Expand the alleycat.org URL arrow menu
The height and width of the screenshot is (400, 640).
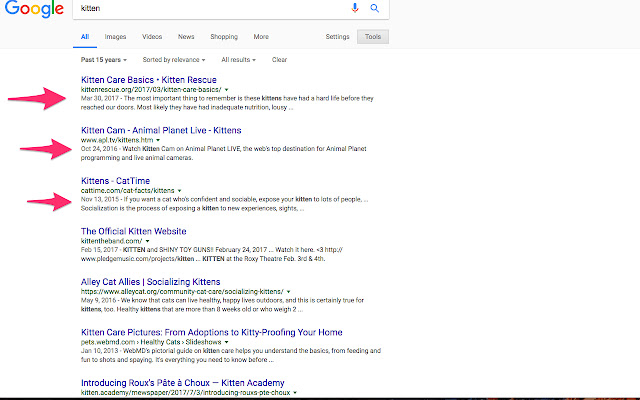pyautogui.click(x=288, y=292)
